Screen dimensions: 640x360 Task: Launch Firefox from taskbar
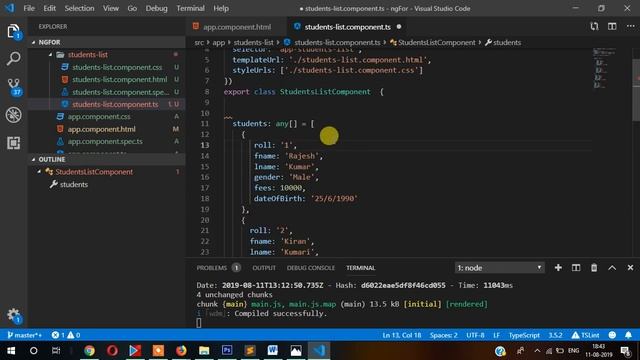[x=181, y=351]
